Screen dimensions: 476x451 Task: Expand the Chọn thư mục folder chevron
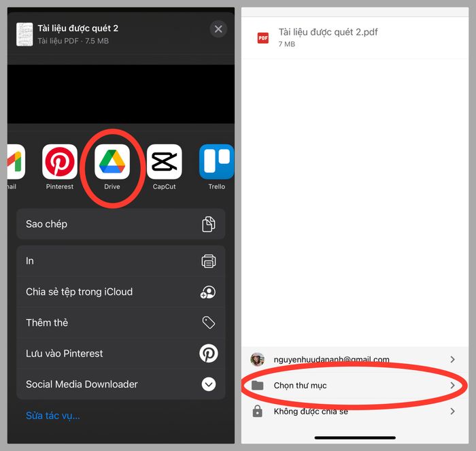point(453,386)
